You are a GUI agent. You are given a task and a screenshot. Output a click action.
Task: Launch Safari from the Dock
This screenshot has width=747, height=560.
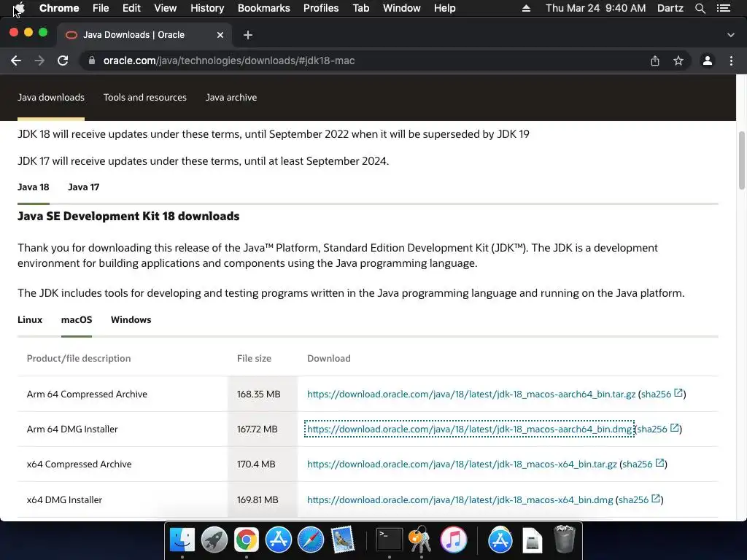(x=311, y=540)
